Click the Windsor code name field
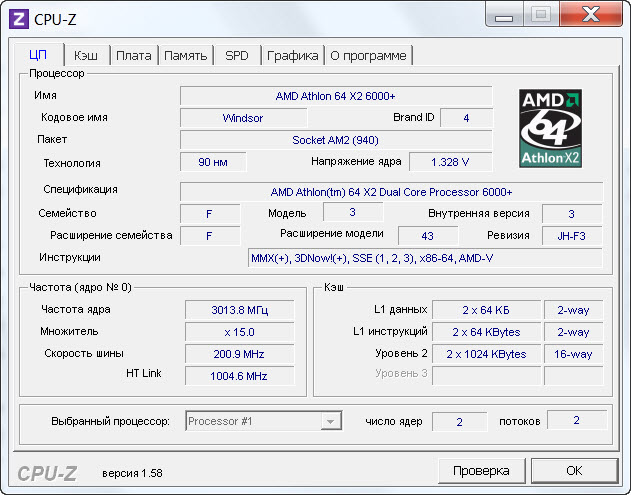Viewport: 631px width, 495px height. click(x=242, y=118)
